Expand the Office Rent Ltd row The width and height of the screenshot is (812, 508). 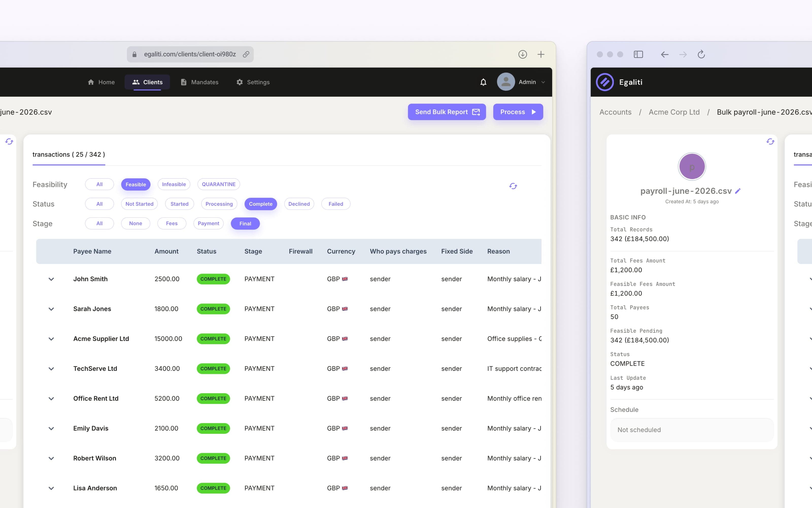[51, 399]
